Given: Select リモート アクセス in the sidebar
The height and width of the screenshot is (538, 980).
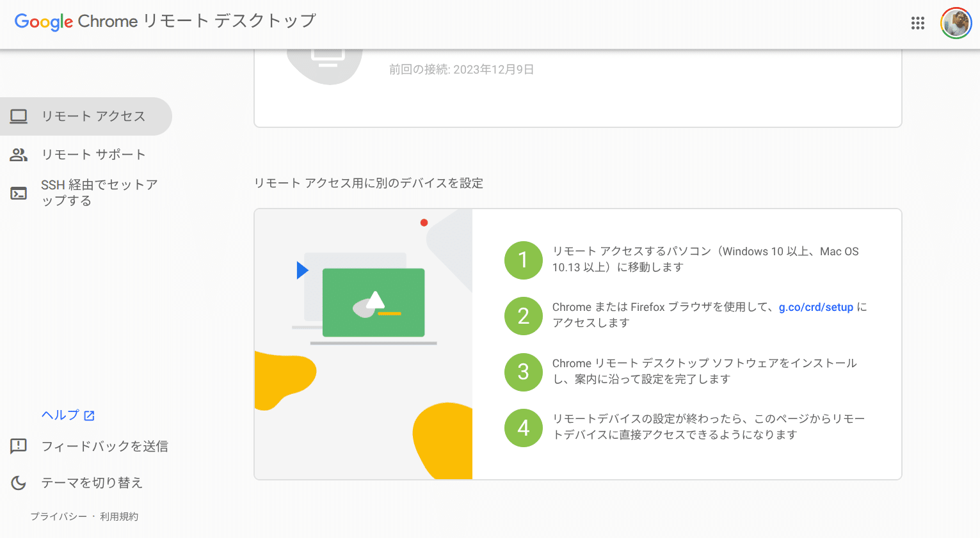Looking at the screenshot, I should pyautogui.click(x=93, y=116).
